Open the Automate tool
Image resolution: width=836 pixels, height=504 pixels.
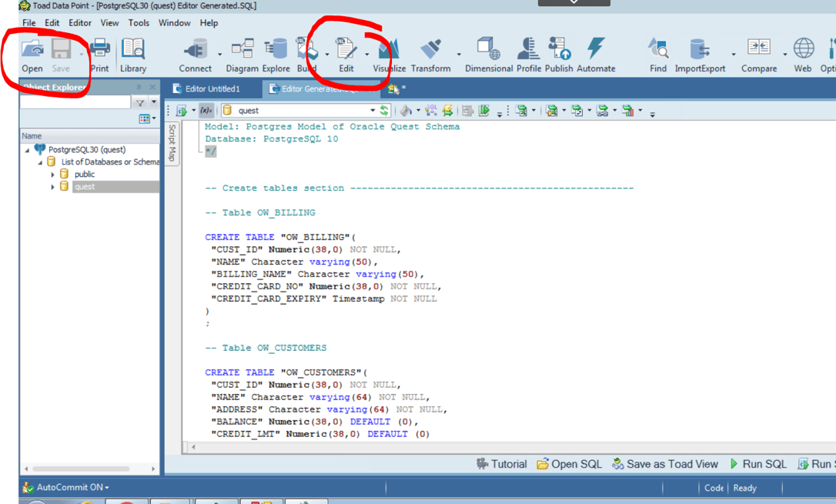pyautogui.click(x=596, y=55)
